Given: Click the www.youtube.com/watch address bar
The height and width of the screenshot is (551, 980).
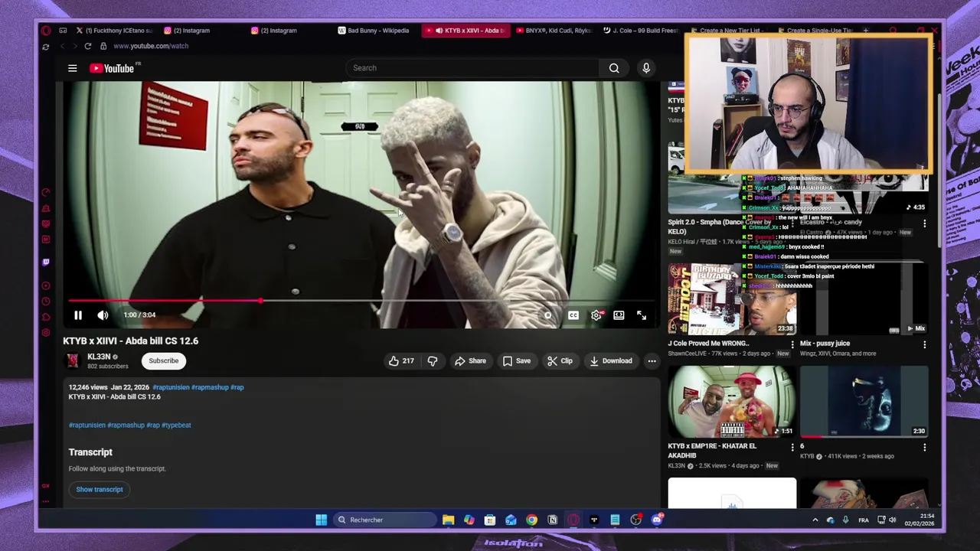Looking at the screenshot, I should [x=151, y=46].
